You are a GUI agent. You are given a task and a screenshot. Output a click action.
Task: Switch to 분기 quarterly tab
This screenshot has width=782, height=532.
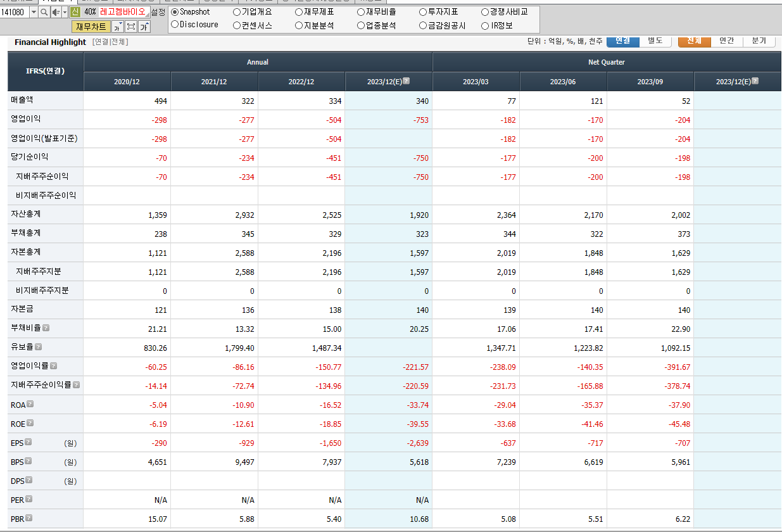pos(759,41)
